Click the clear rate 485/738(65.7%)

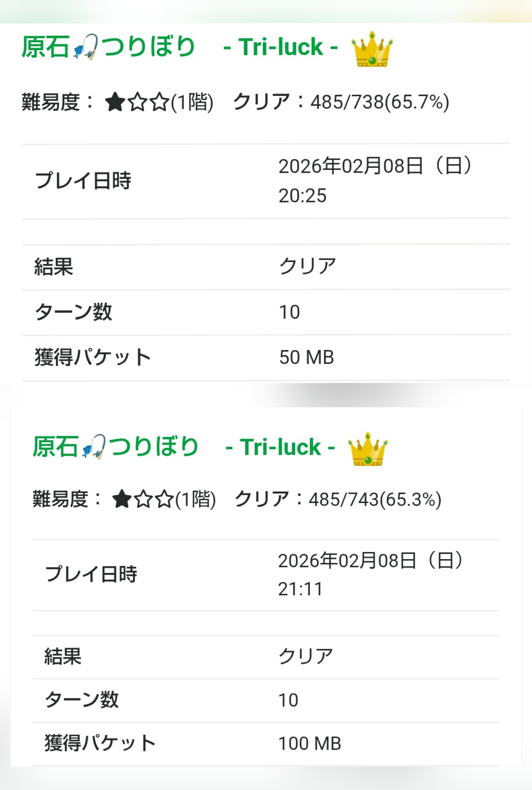coord(380,102)
